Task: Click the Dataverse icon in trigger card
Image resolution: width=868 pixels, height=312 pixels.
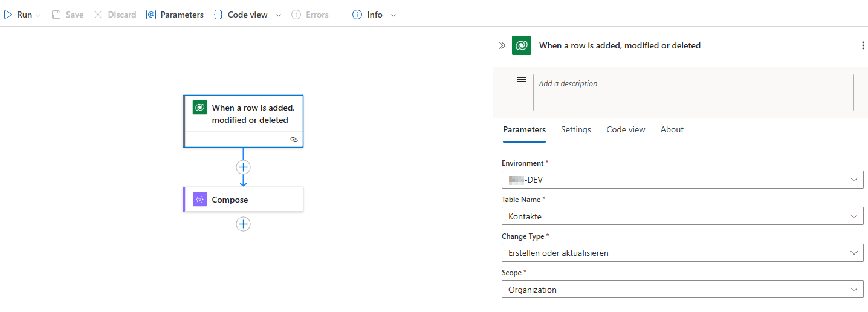Action: pyautogui.click(x=200, y=107)
